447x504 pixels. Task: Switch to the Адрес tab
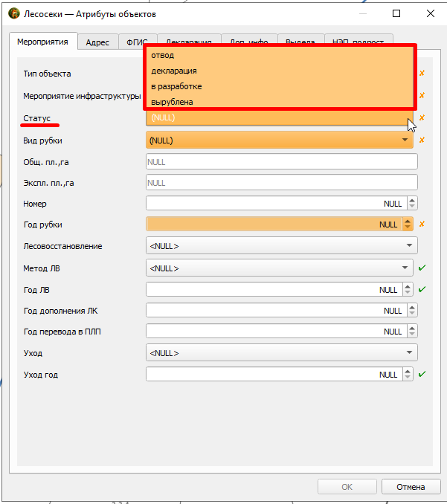[97, 42]
